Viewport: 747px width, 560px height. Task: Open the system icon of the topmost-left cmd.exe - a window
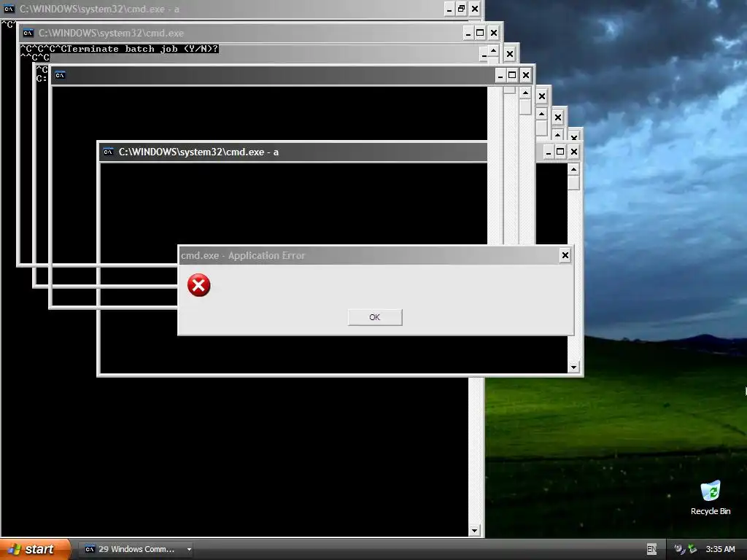(9, 9)
